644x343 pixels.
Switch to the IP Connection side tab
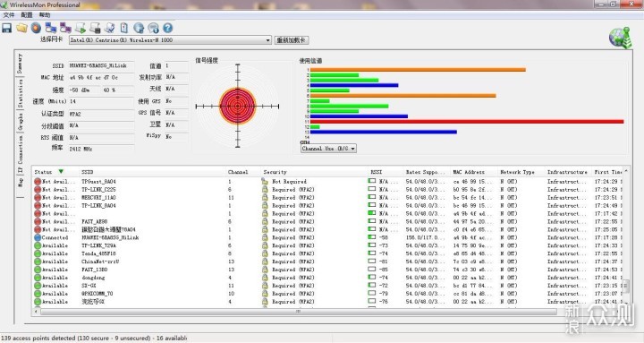point(20,154)
